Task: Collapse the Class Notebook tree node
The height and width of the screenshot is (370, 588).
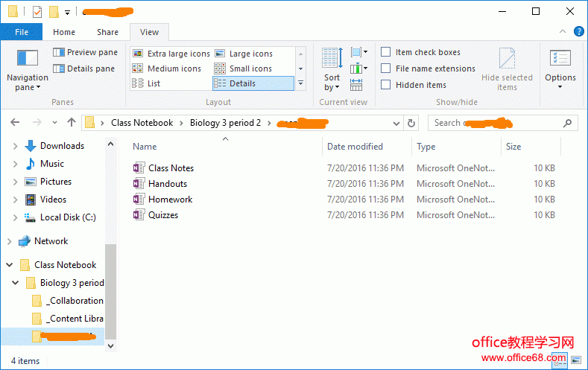Action: (9, 265)
